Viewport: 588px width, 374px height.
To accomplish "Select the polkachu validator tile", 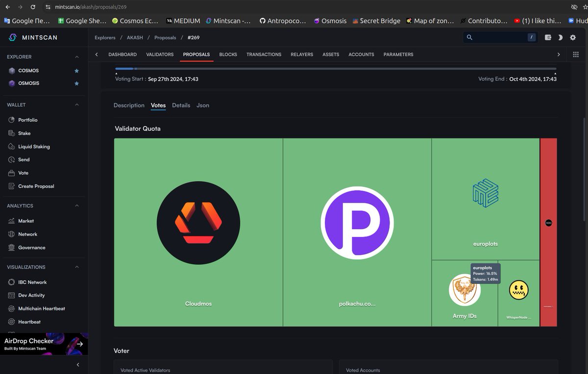I will point(357,232).
